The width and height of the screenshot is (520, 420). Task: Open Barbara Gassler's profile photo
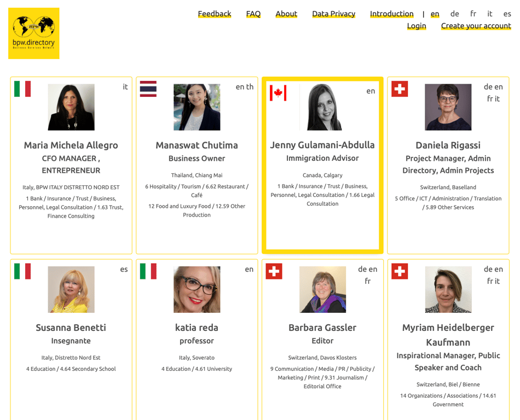coord(322,289)
